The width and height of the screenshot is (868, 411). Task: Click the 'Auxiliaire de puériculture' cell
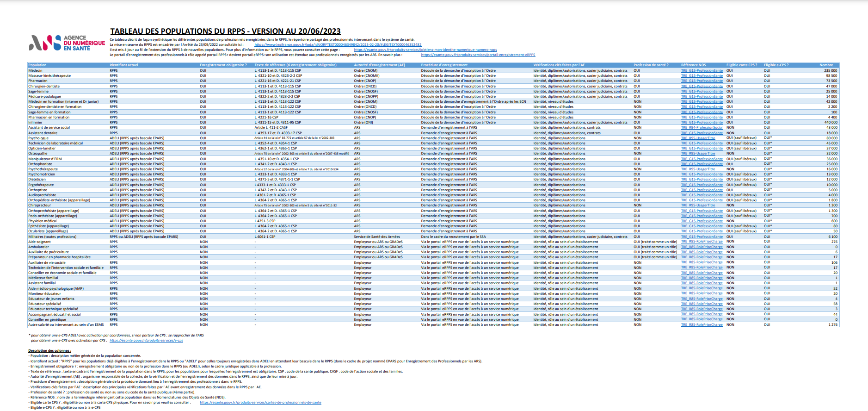point(49,252)
